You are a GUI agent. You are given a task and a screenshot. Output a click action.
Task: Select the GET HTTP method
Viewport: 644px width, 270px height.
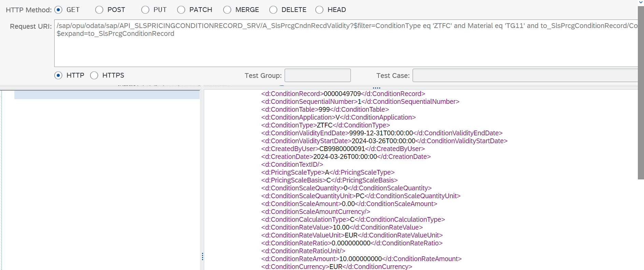tap(58, 10)
